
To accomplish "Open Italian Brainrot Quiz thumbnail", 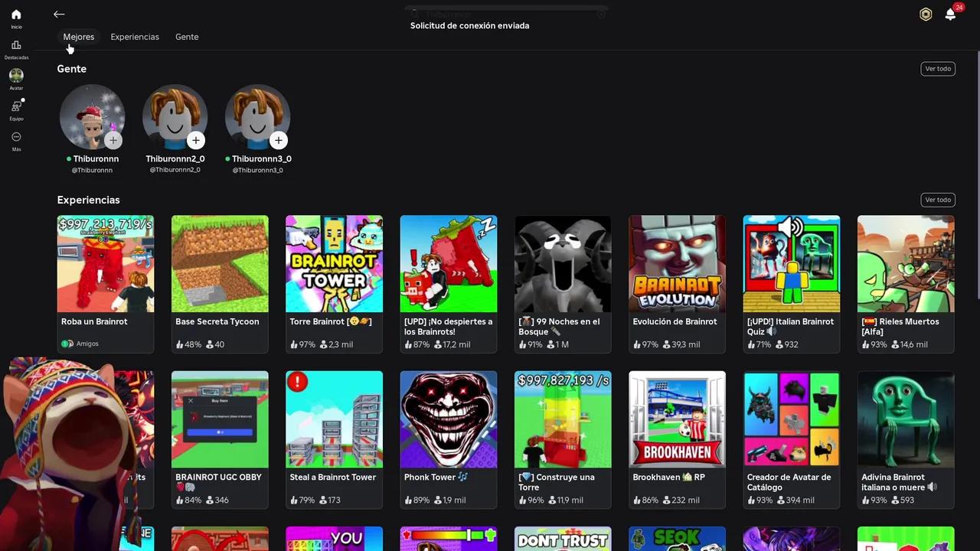I will point(792,263).
